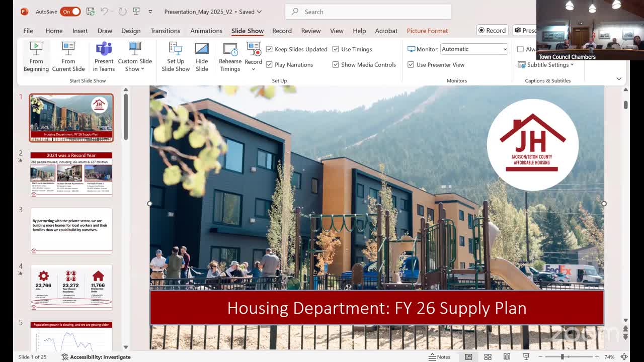Click the Undo arrow

tap(104, 12)
